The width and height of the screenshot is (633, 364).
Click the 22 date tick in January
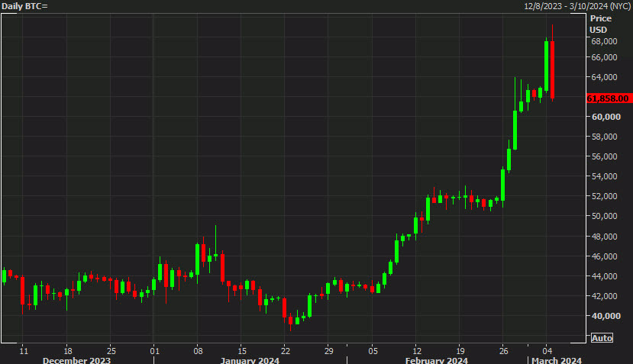point(285,351)
